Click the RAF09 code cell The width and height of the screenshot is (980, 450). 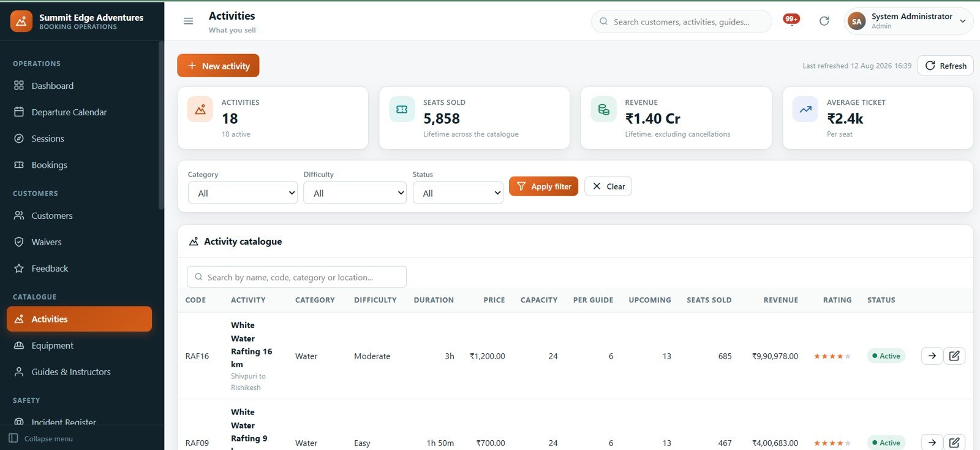(x=197, y=443)
